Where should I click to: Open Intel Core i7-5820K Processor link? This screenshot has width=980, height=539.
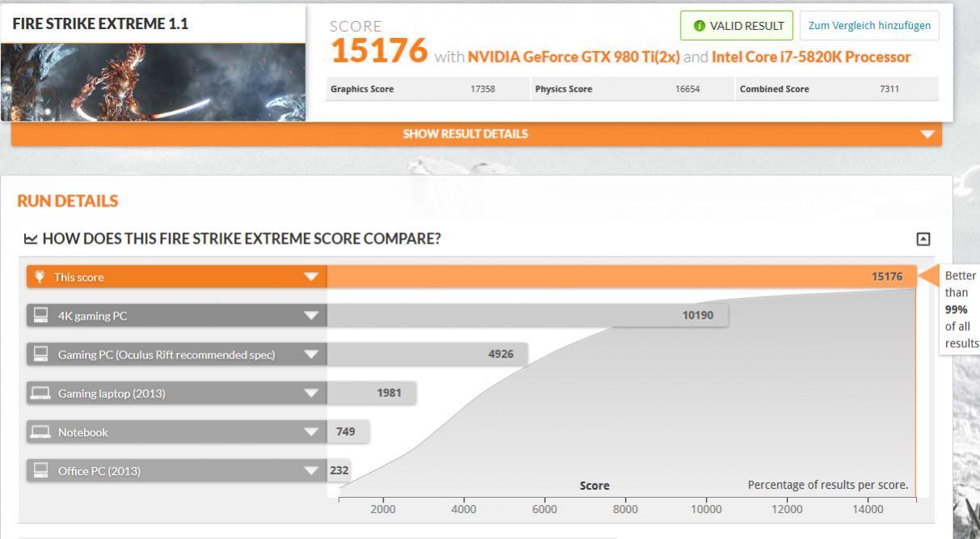(x=811, y=57)
